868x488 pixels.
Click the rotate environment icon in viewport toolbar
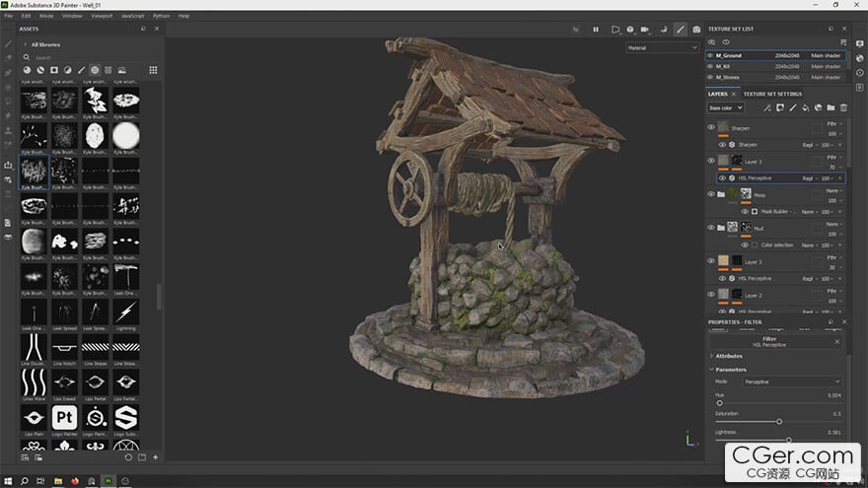(x=664, y=30)
